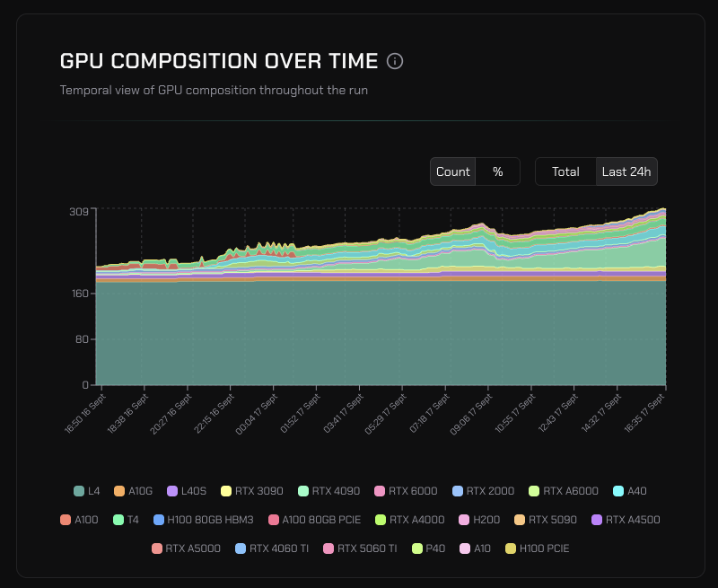
Task: Click the P40 legend entry
Action: pyautogui.click(x=428, y=549)
